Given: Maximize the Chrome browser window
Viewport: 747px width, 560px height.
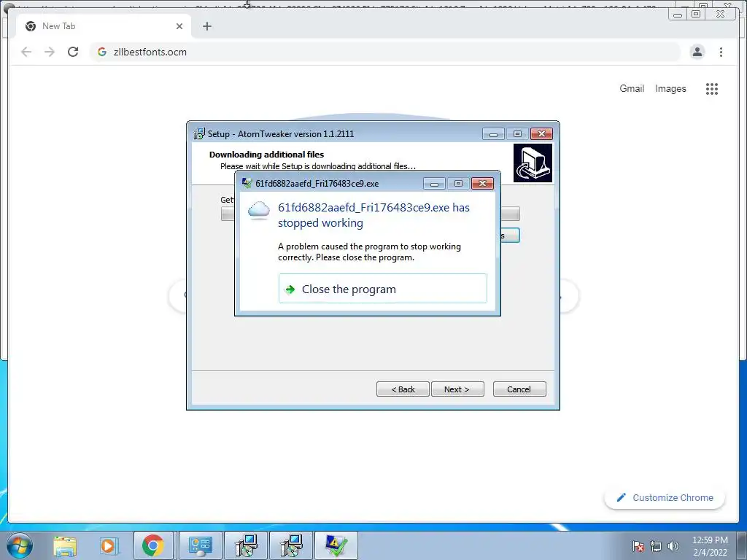Looking at the screenshot, I should click(x=695, y=14).
